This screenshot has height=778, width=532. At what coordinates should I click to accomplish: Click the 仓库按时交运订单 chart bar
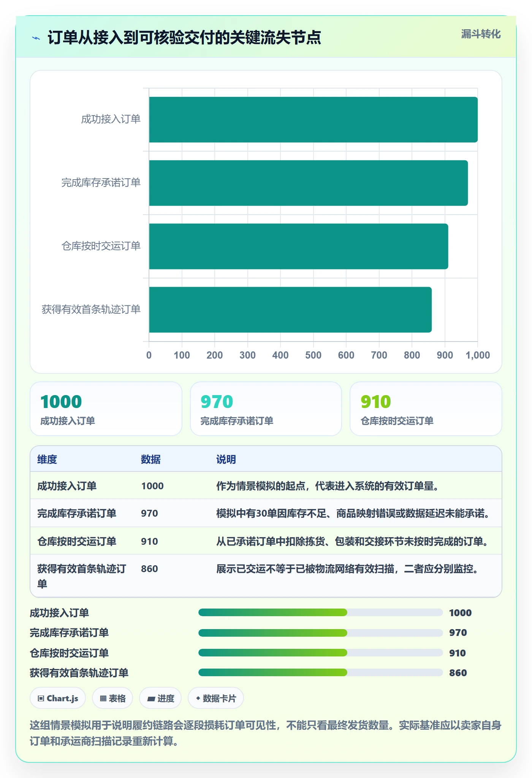[298, 246]
